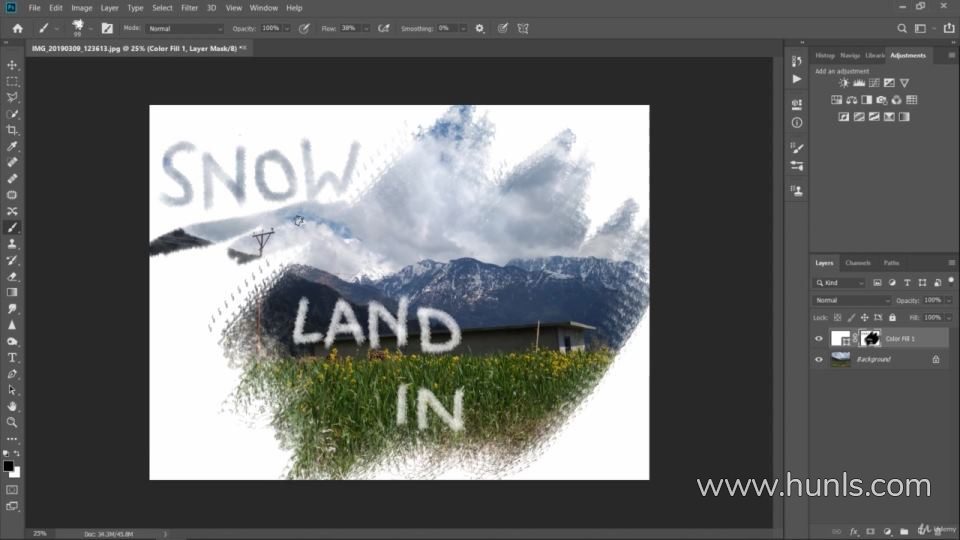
Task: Open the layer filter Kind dropdown
Action: point(839,282)
